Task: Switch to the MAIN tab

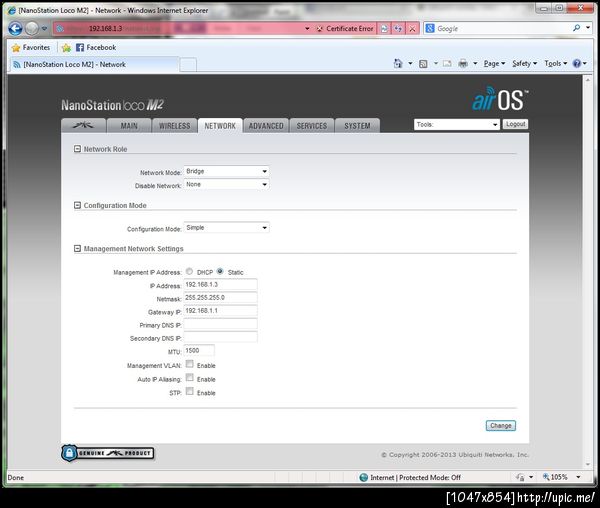Action: tap(129, 126)
